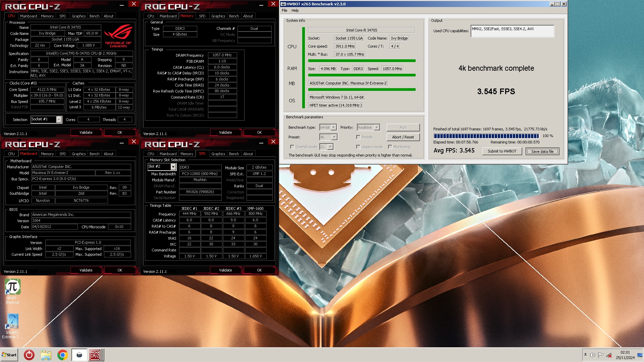Open the Action Center flag tray icon
644x362 pixels.
[x=601, y=355]
